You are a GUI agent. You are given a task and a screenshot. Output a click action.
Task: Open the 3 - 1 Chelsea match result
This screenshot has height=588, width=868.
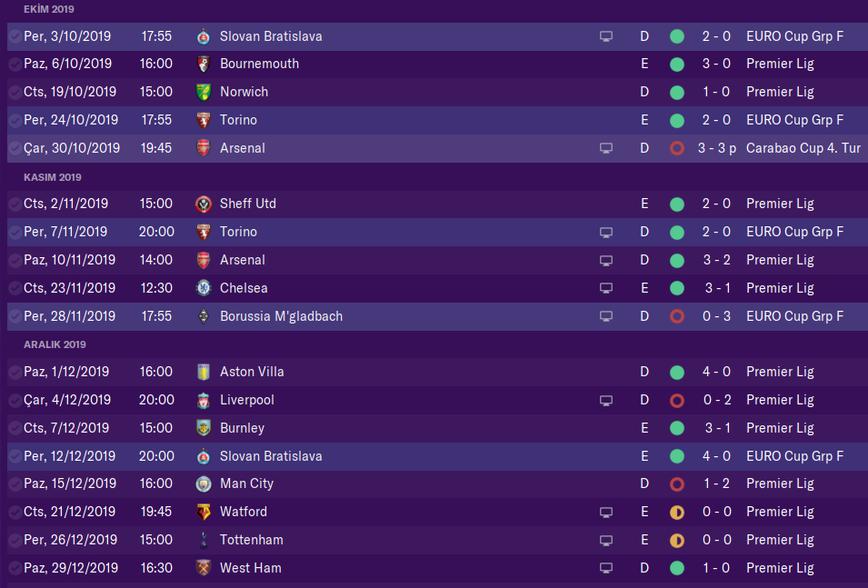click(x=717, y=288)
